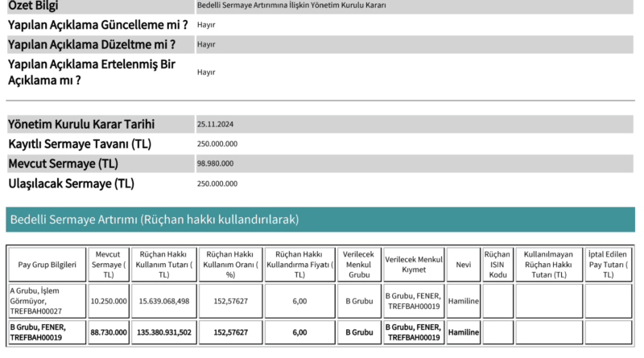
Task: Select price 6,00 in the A Grubu row
Action: point(299,301)
